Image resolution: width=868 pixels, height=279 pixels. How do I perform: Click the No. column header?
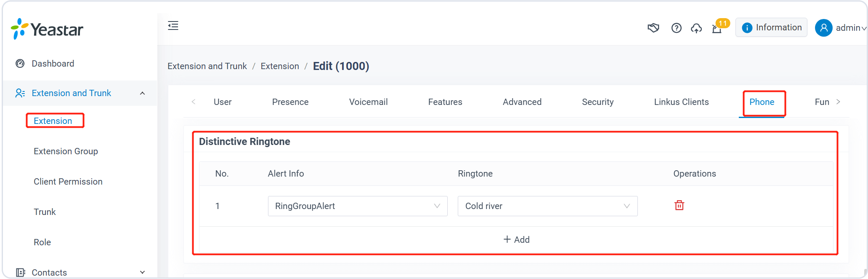coord(222,174)
